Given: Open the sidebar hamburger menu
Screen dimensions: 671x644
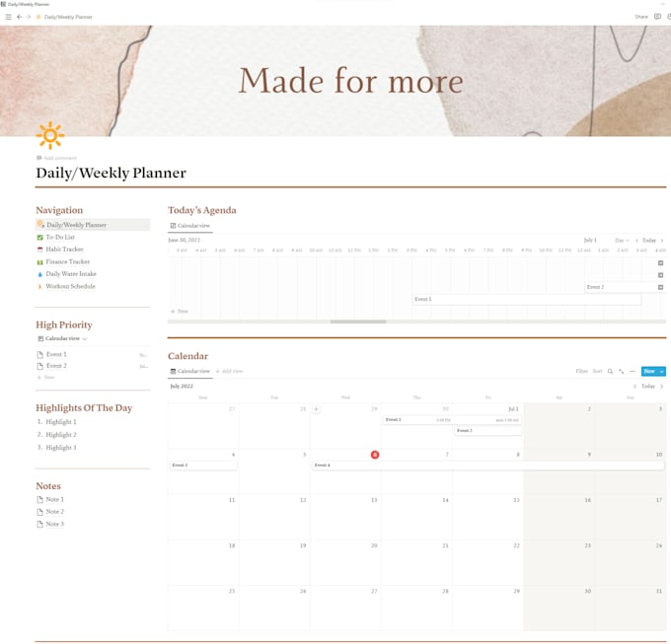Looking at the screenshot, I should (8, 17).
